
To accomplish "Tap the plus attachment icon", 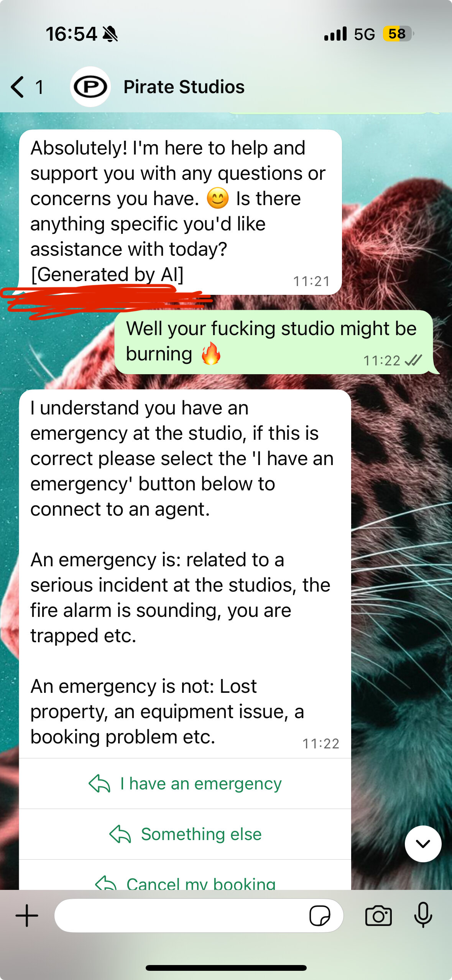I will [x=27, y=916].
